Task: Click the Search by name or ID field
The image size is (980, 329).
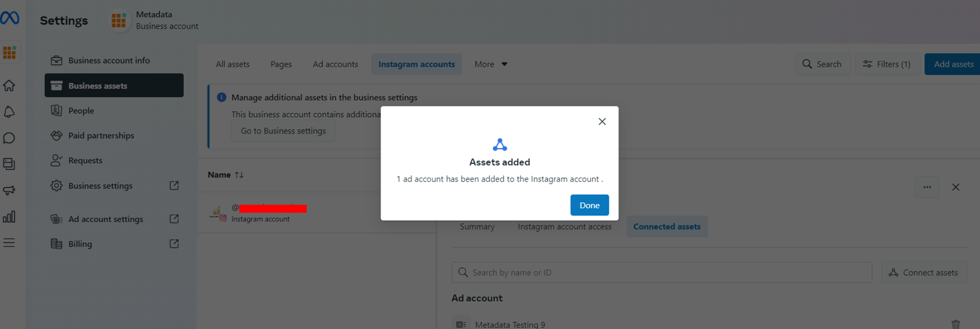Action: click(x=661, y=272)
